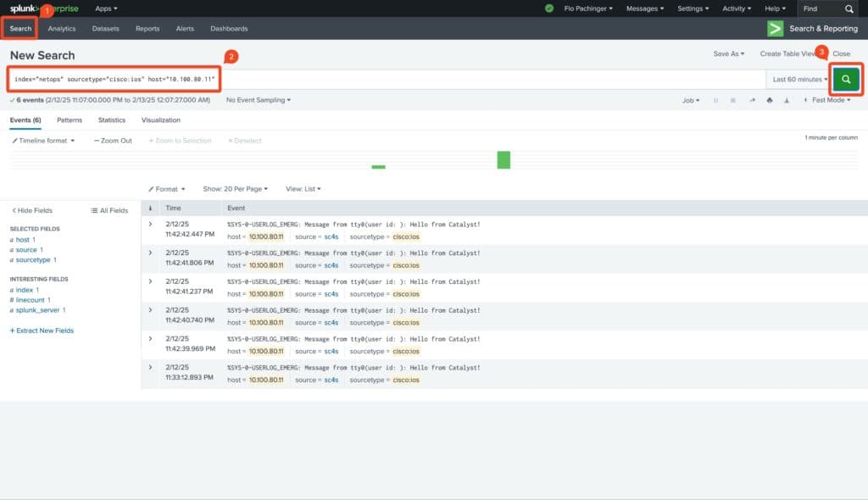Click the tall green timeline bar

click(504, 159)
